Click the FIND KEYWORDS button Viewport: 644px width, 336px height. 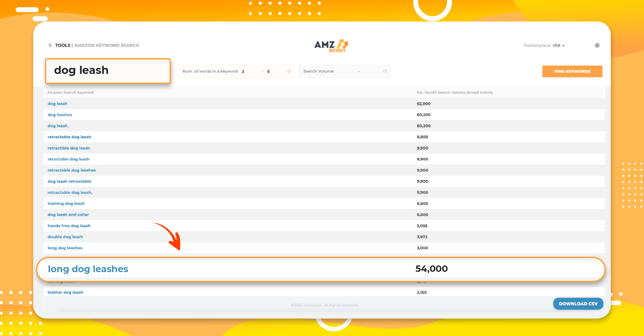[572, 71]
